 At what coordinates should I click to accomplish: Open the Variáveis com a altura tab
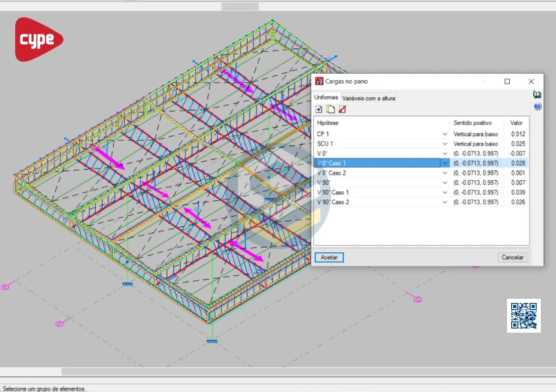[x=369, y=99]
